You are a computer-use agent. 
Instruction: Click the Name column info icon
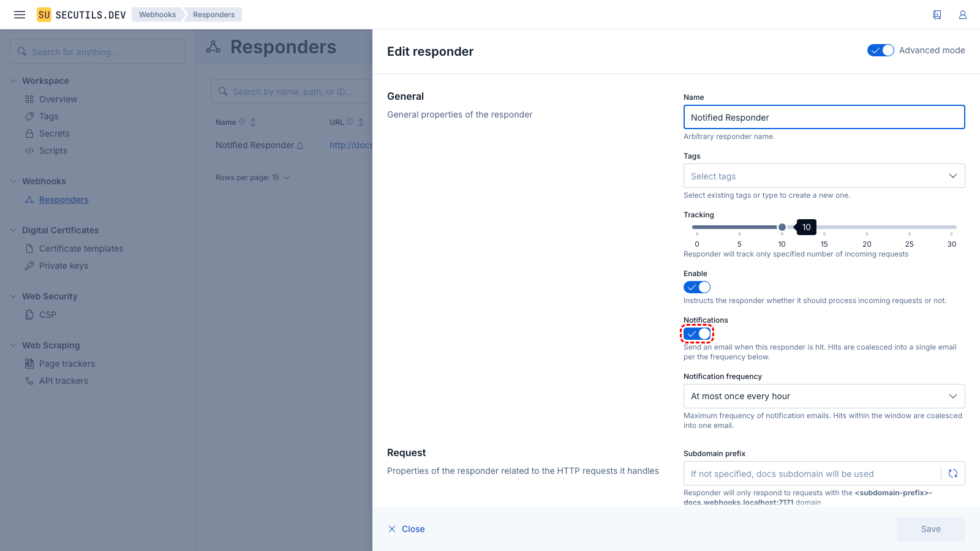coord(242,122)
